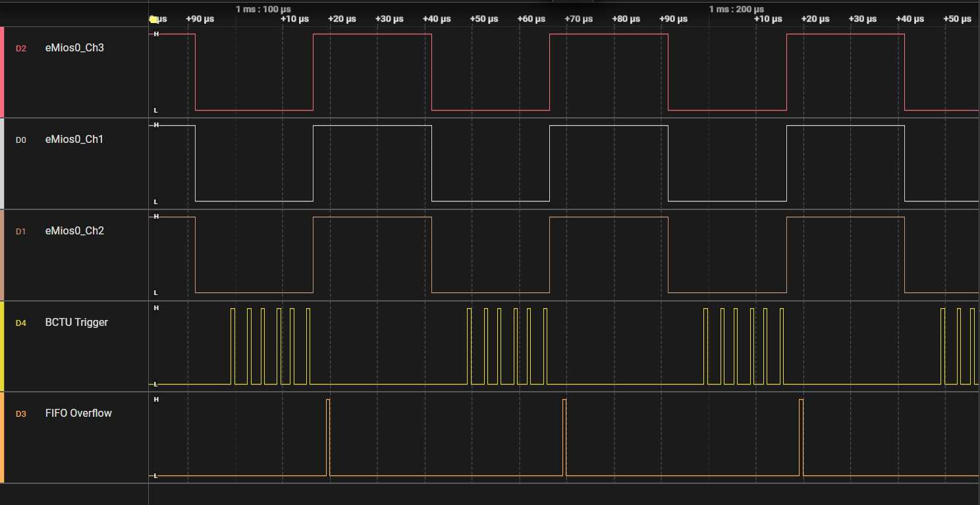
Task: Click a rising edge on the eMios0_Ch3 waveform
Action: [314, 72]
